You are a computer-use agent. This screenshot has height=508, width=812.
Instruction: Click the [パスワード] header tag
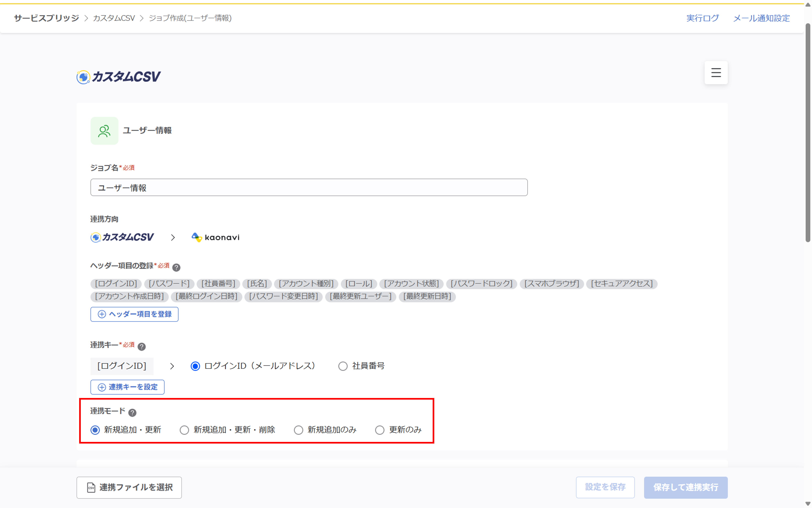pyautogui.click(x=169, y=284)
